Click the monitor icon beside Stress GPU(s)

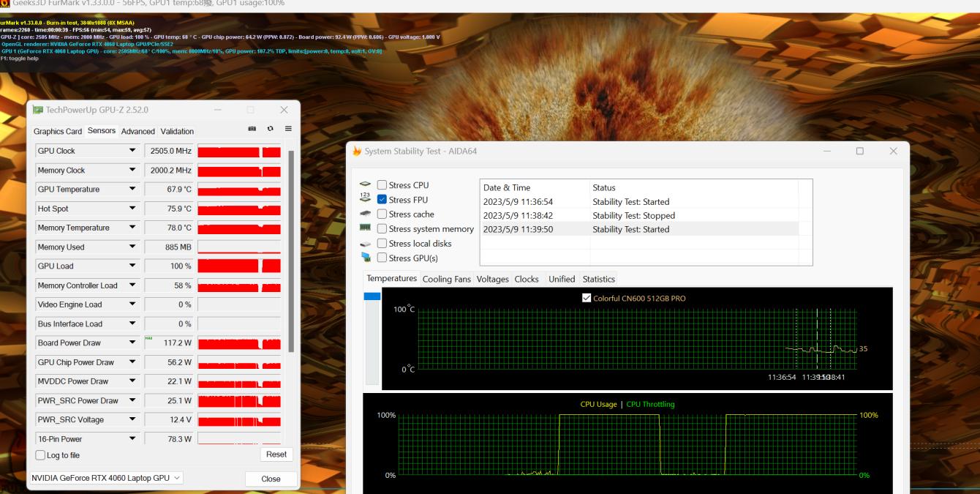point(366,258)
